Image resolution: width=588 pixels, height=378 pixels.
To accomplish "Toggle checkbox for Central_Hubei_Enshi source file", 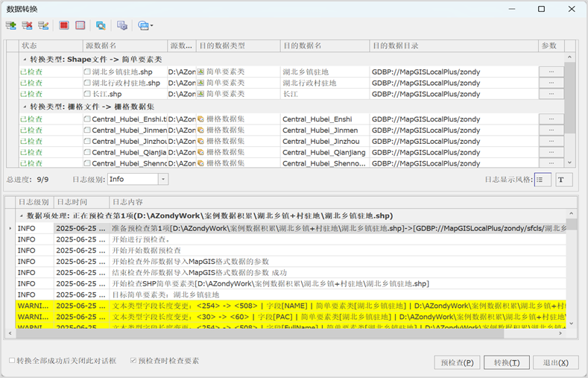I will pos(87,119).
